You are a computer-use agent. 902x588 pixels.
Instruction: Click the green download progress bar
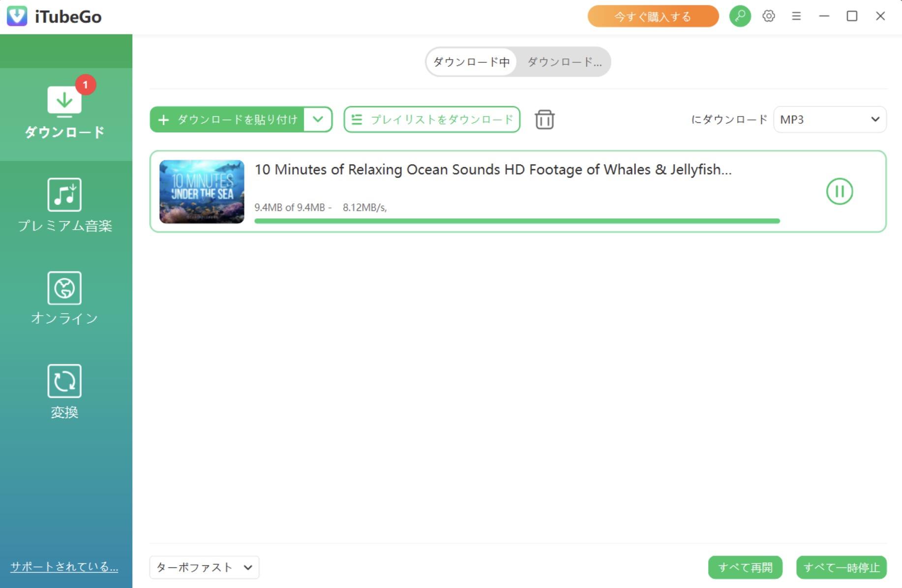pyautogui.click(x=517, y=221)
